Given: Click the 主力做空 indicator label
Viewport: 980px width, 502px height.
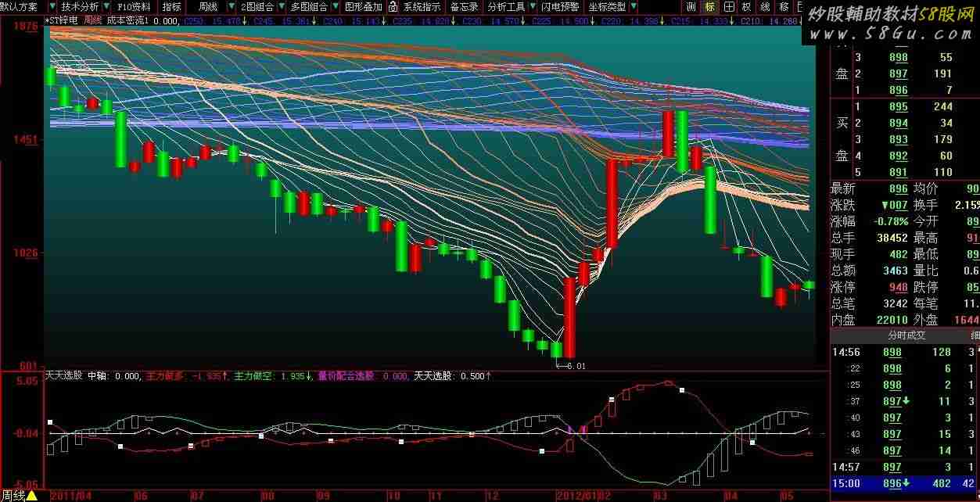Looking at the screenshot, I should coord(253,376).
